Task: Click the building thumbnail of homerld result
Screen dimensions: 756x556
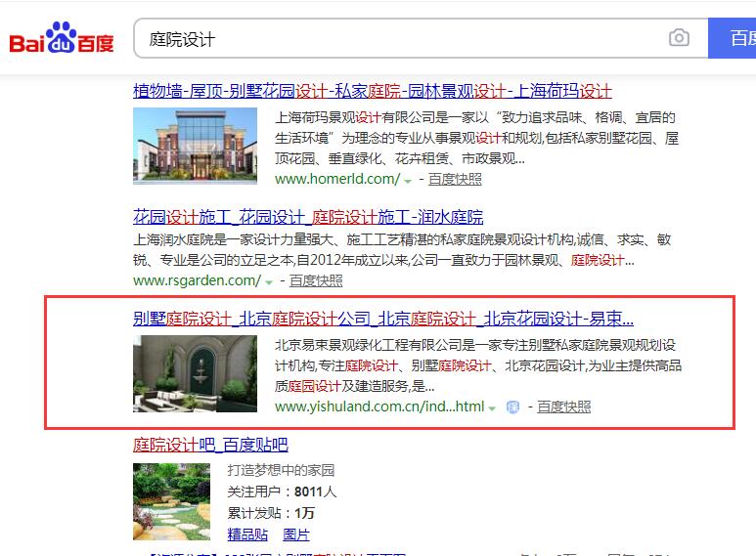Action: coord(195,146)
